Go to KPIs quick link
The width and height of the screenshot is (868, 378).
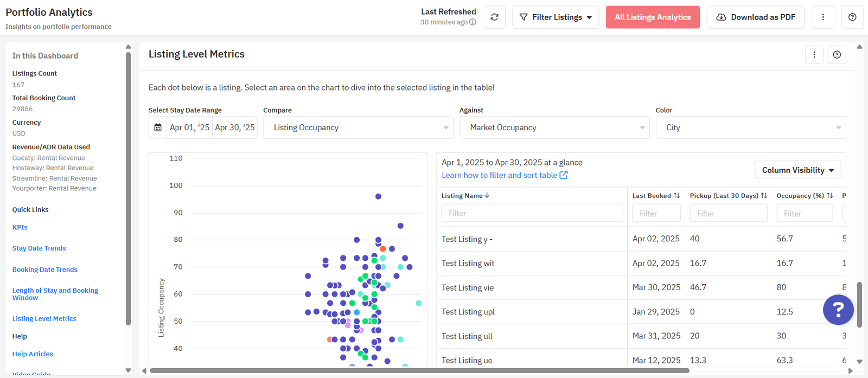point(20,227)
